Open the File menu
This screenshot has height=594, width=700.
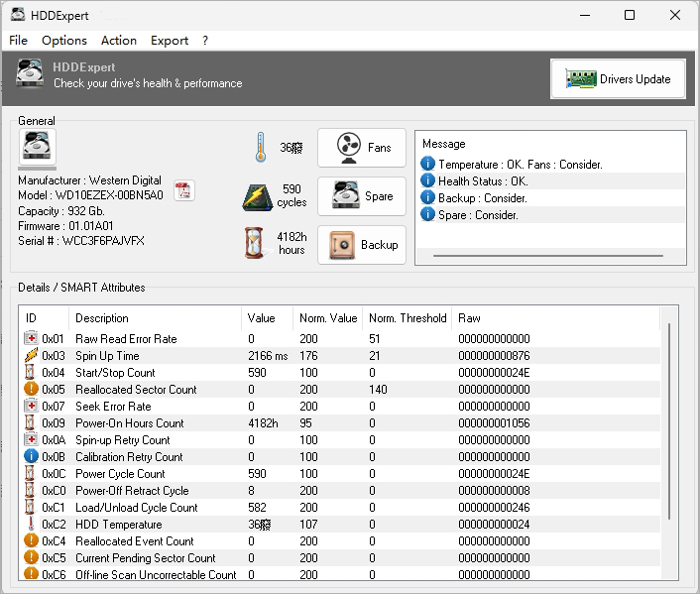18,41
